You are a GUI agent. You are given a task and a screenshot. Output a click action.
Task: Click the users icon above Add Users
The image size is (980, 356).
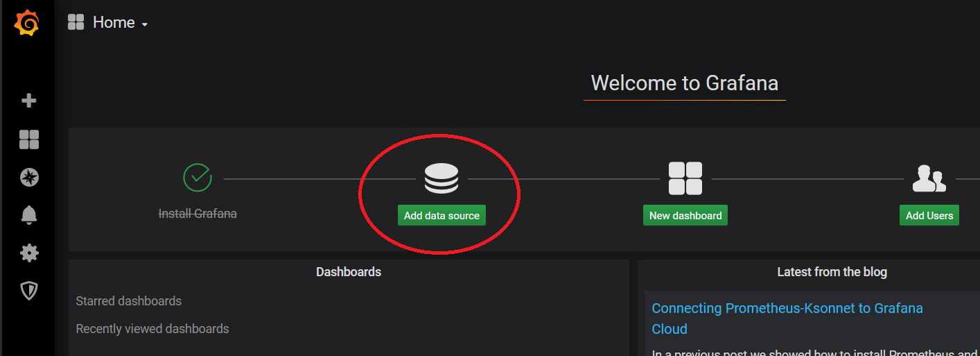(929, 178)
